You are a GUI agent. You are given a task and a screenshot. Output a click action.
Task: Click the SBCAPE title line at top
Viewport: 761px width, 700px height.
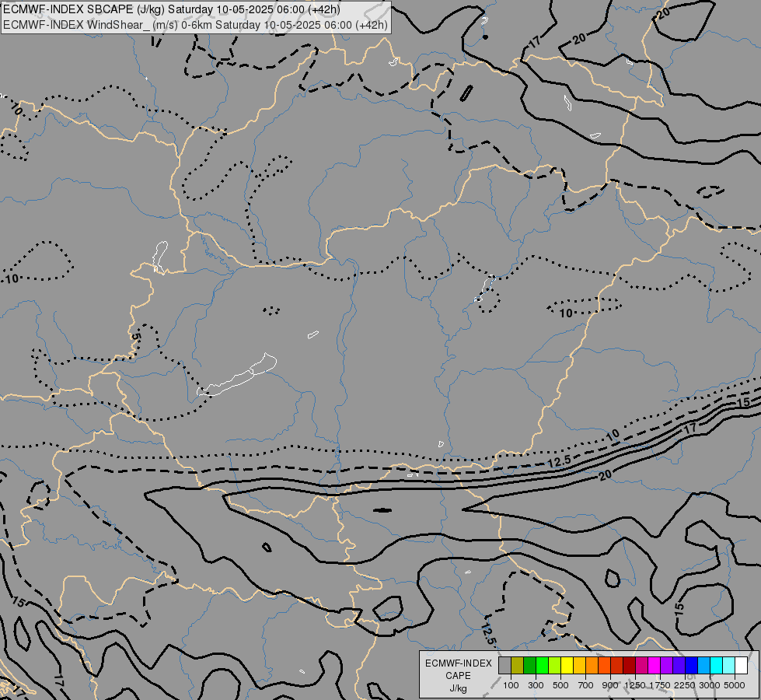pos(171,9)
